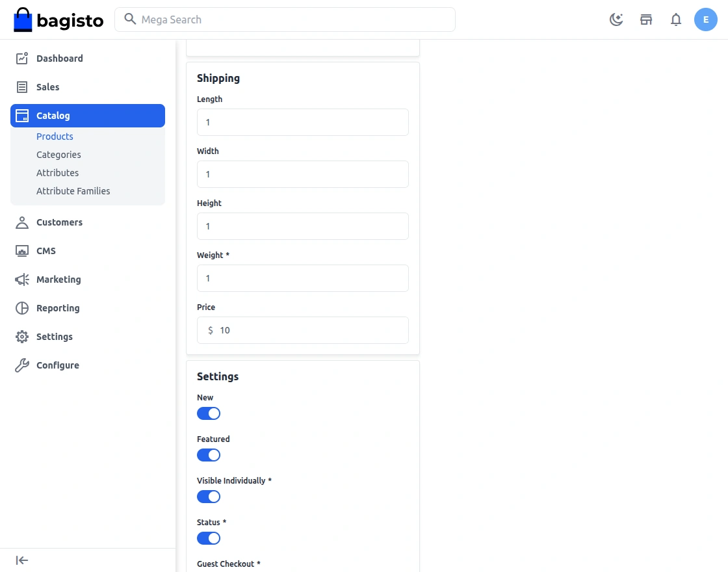Open notifications bell icon
728x572 pixels.
tap(676, 19)
